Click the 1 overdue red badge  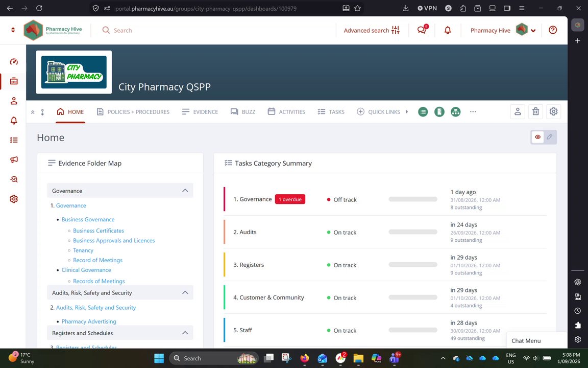click(x=290, y=199)
